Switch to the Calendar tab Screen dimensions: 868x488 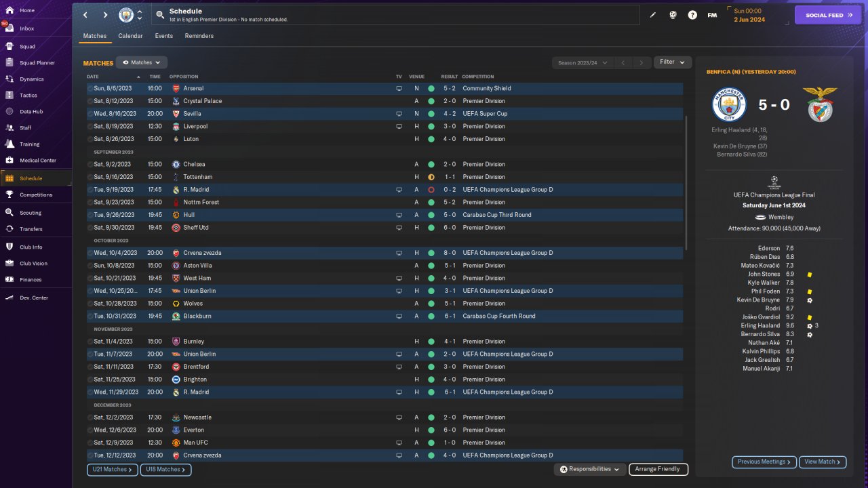coord(130,36)
